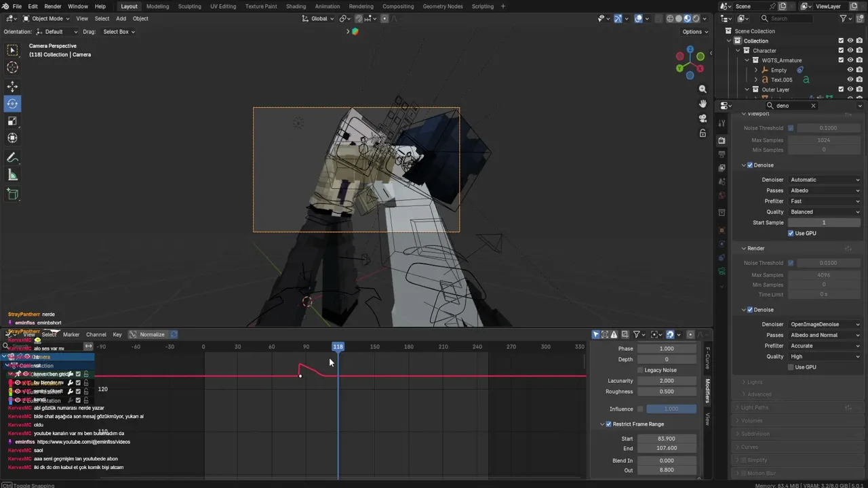Screen dimensions: 868x488
Task: Switch viewport to Wireframe shading
Action: (x=670, y=18)
